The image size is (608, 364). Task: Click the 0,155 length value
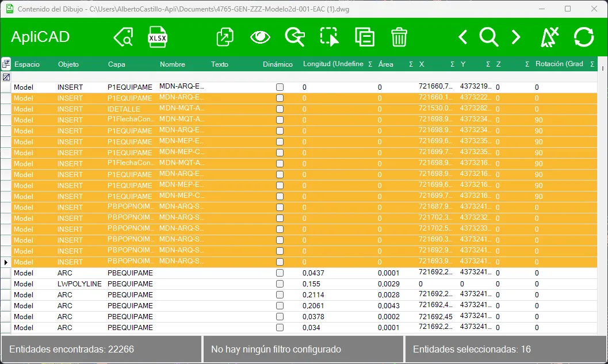pos(311,283)
